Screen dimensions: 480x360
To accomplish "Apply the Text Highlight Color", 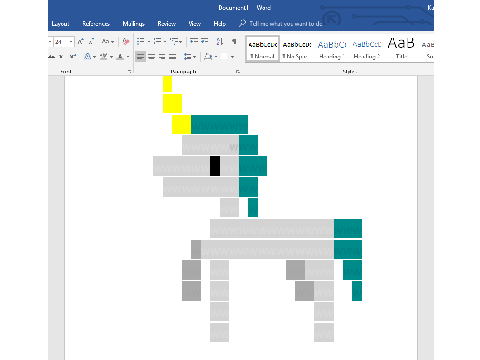I will pyautogui.click(x=104, y=56).
